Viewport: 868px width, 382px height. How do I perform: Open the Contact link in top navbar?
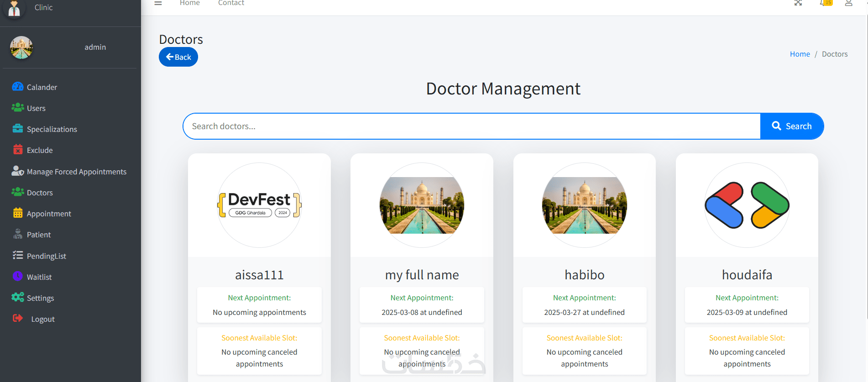coord(231,3)
